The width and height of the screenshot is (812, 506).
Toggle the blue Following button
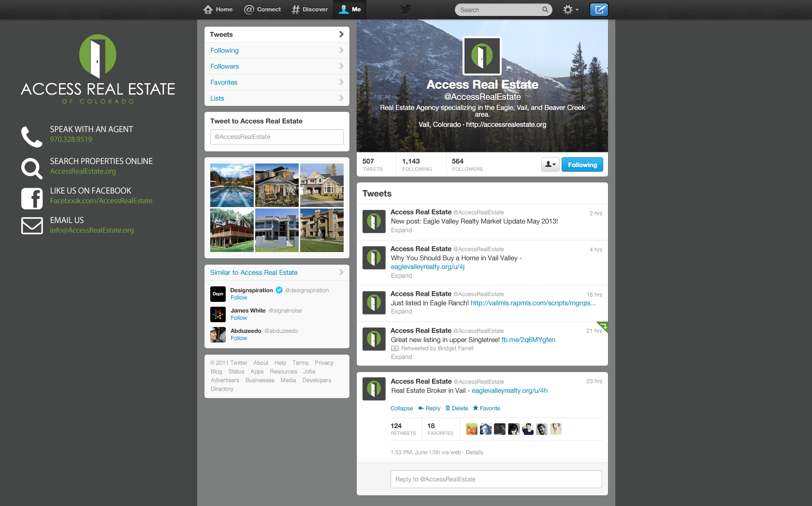[x=582, y=164]
